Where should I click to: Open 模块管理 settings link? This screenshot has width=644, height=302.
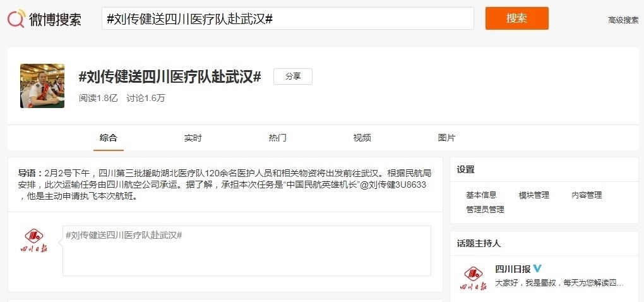pos(534,195)
